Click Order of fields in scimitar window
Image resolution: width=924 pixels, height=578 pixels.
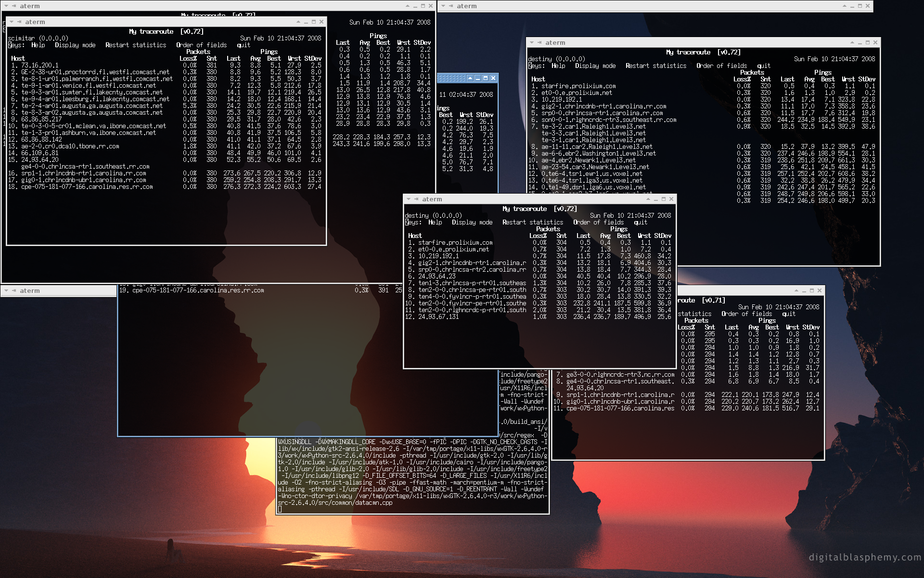point(201,45)
